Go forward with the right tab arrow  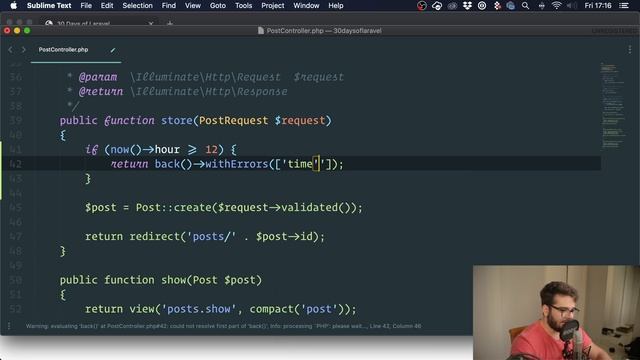23,50
